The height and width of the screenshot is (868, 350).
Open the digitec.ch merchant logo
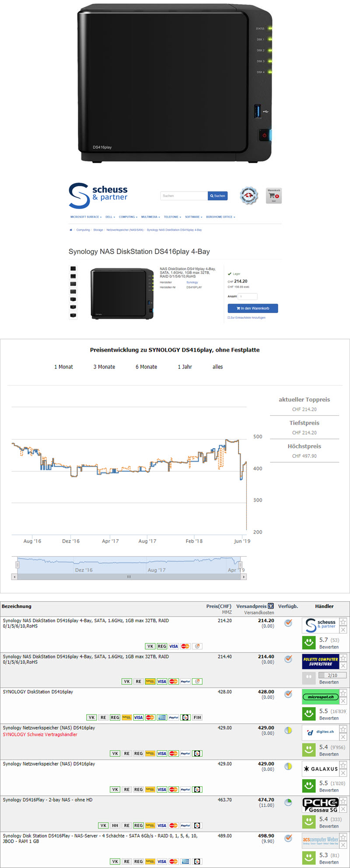click(320, 732)
